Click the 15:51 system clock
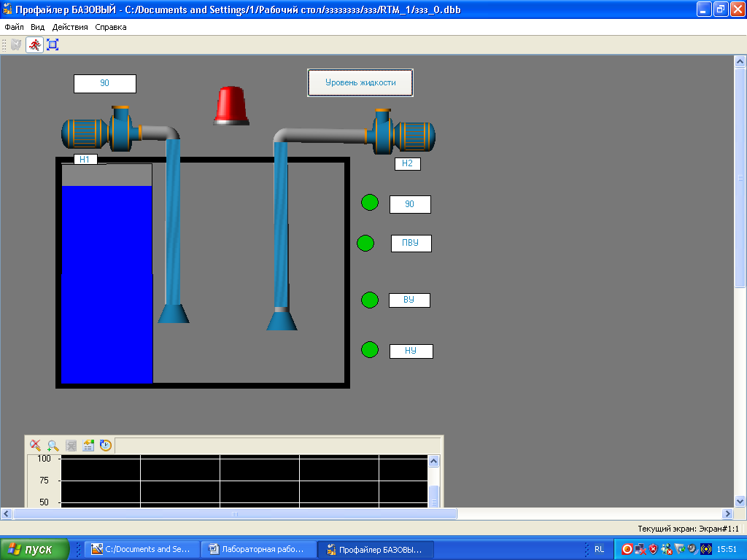Viewport: 747px width, 560px height. [727, 549]
